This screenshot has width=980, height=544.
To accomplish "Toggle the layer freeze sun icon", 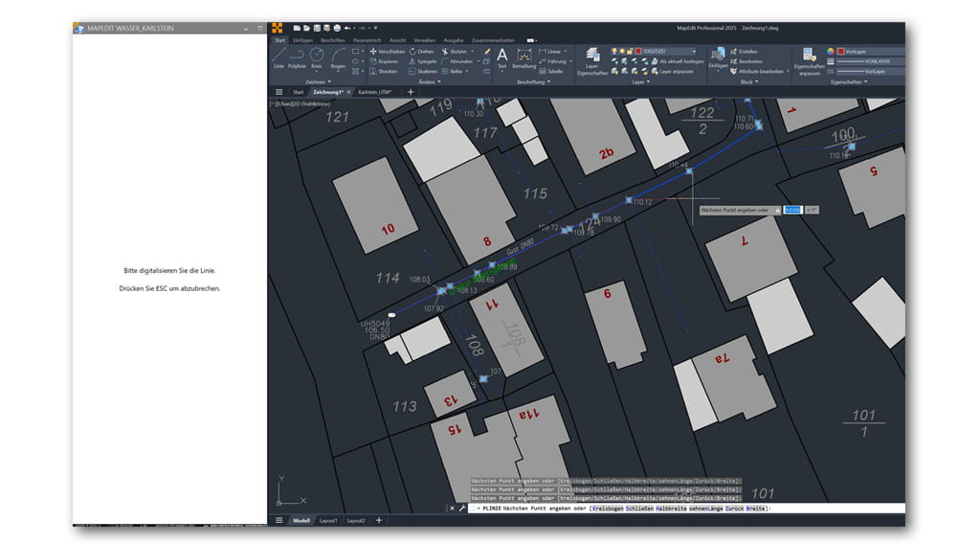I will (622, 51).
